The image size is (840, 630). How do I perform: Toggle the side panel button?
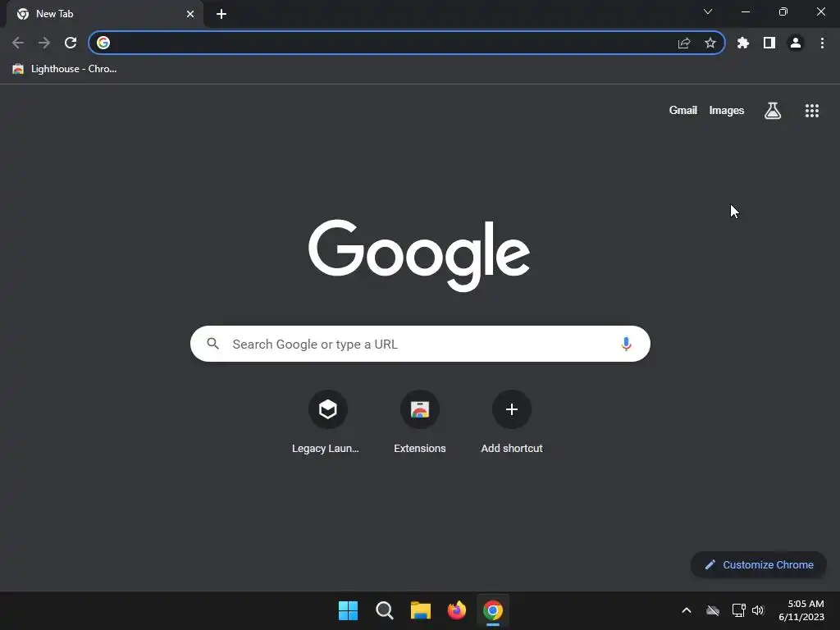(769, 43)
